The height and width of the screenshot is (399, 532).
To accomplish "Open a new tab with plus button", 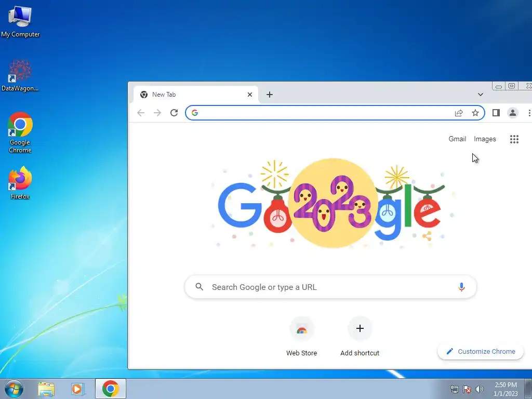I will 270,95.
